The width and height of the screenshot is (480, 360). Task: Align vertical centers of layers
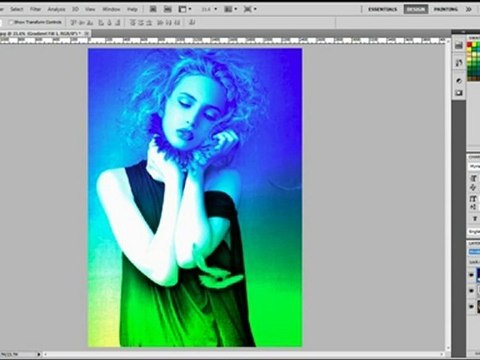[82, 22]
